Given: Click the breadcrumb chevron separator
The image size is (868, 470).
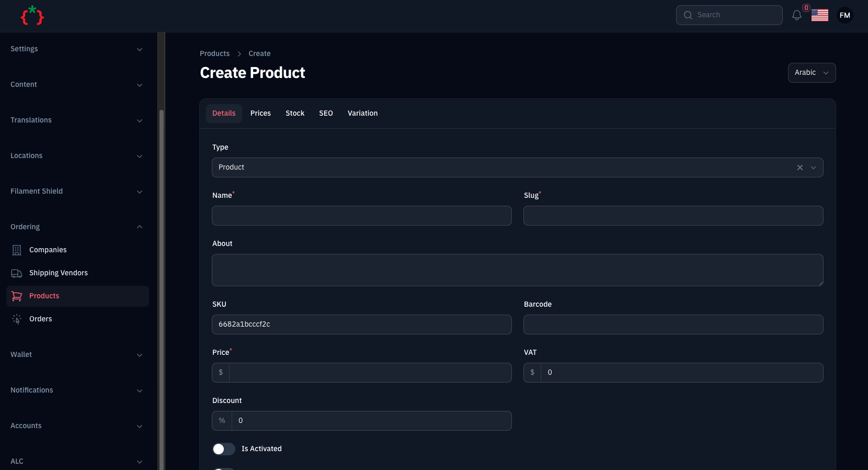Looking at the screenshot, I should tap(239, 54).
